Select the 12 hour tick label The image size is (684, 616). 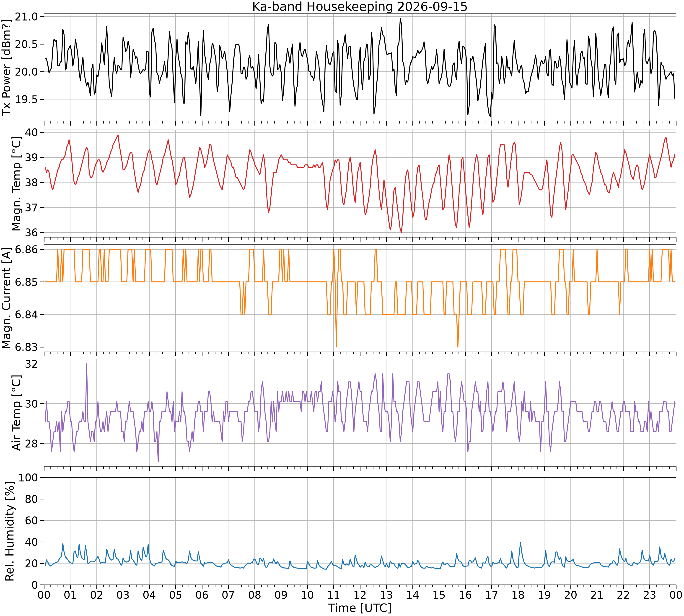coord(360,595)
